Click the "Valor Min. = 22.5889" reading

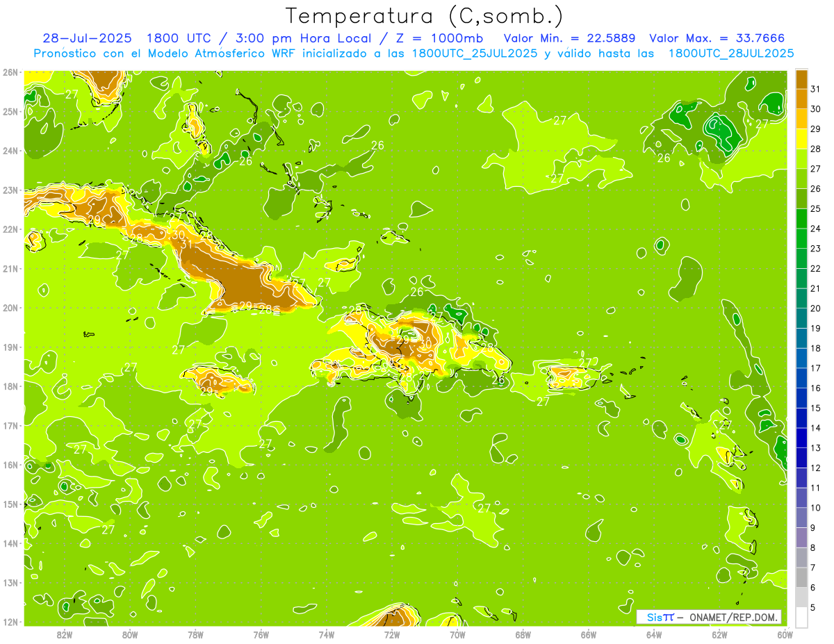point(570,38)
